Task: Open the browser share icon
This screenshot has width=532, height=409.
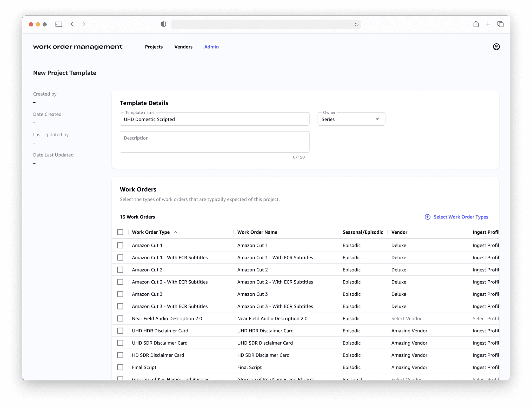Action: click(x=476, y=24)
